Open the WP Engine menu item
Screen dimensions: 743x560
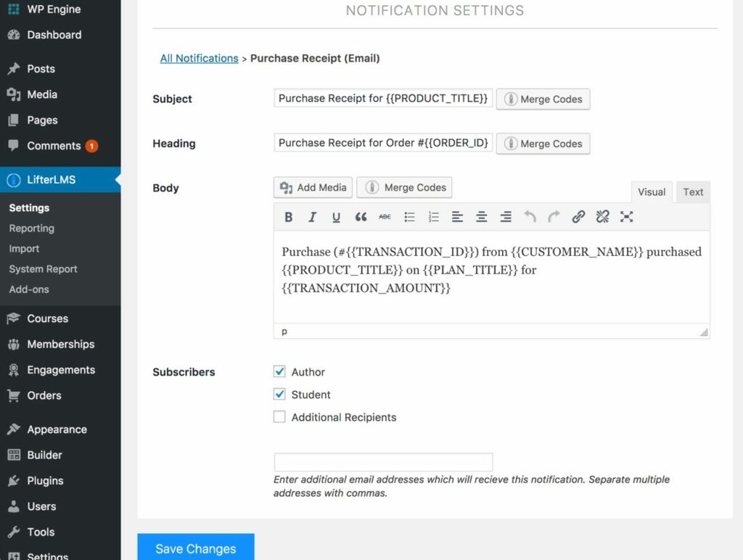(60, 9)
